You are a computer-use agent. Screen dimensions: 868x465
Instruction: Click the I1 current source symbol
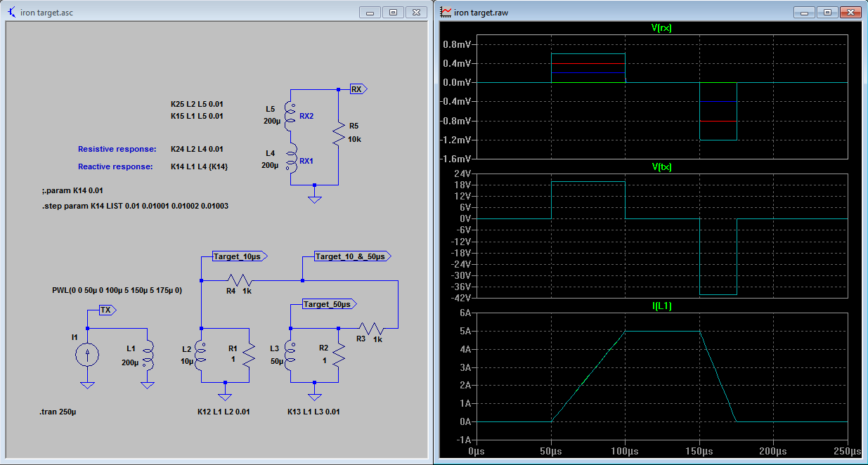pyautogui.click(x=87, y=356)
